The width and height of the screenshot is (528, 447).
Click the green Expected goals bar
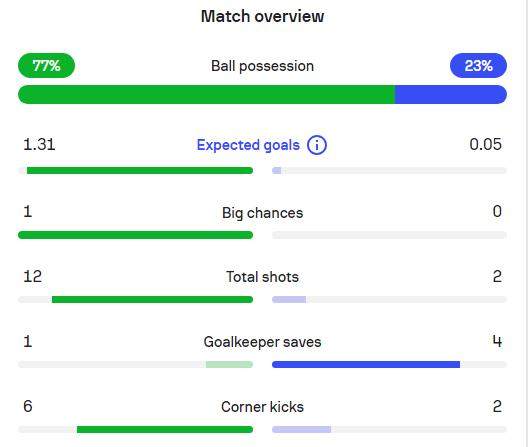pyautogui.click(x=140, y=170)
